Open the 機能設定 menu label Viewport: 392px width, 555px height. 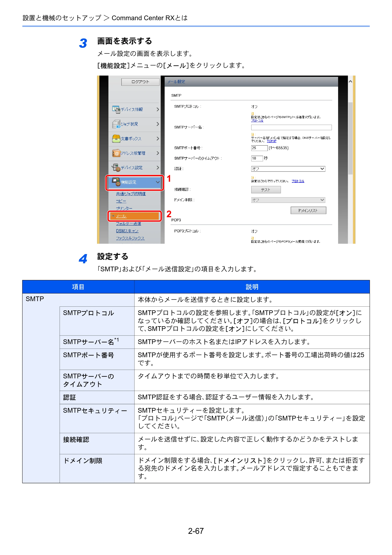coord(129,182)
